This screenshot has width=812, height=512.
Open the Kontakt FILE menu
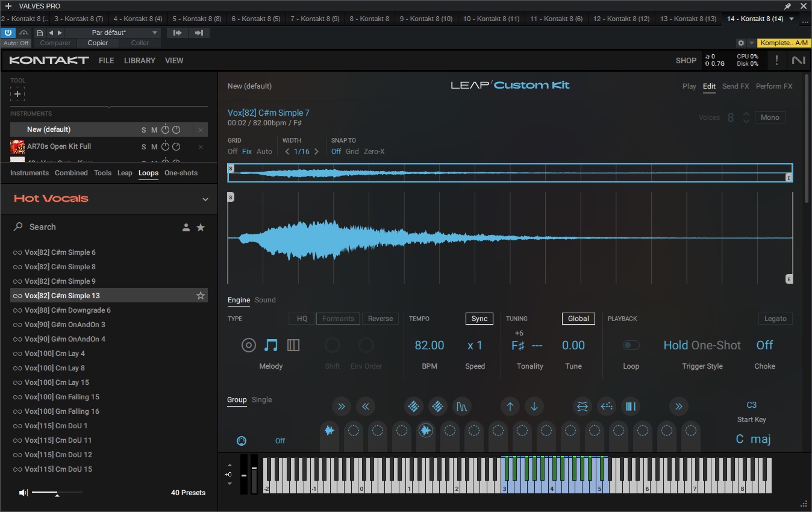pos(106,60)
